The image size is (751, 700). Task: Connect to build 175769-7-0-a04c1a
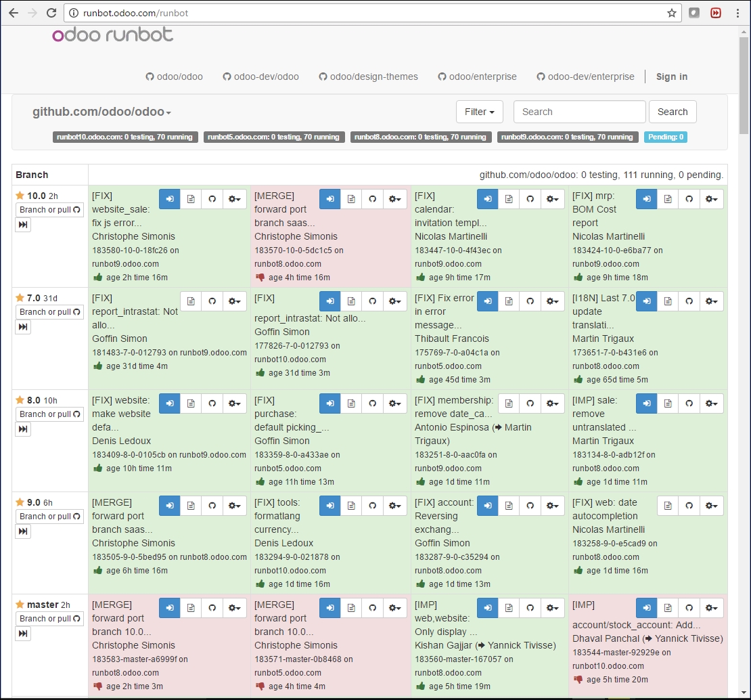pyautogui.click(x=488, y=301)
